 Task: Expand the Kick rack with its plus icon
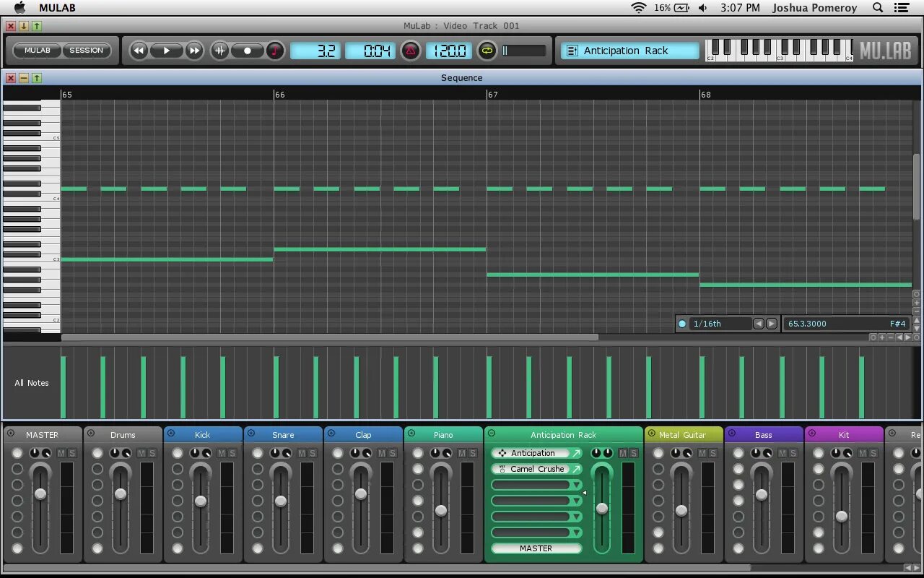click(x=171, y=433)
